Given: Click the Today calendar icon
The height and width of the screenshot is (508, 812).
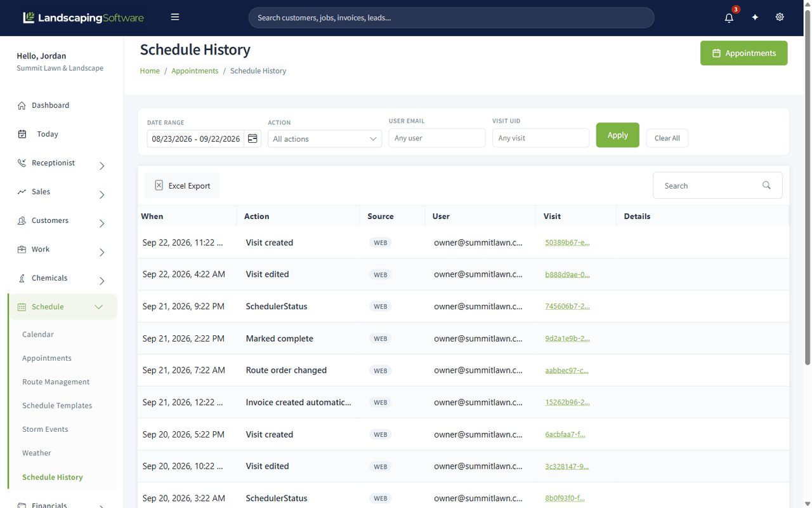Looking at the screenshot, I should click(x=22, y=134).
